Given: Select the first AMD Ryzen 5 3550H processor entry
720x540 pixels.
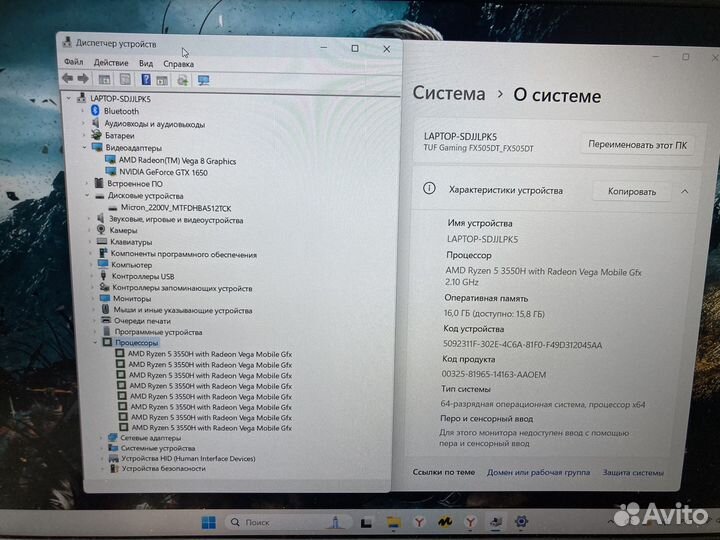Looking at the screenshot, I should click(x=210, y=354).
